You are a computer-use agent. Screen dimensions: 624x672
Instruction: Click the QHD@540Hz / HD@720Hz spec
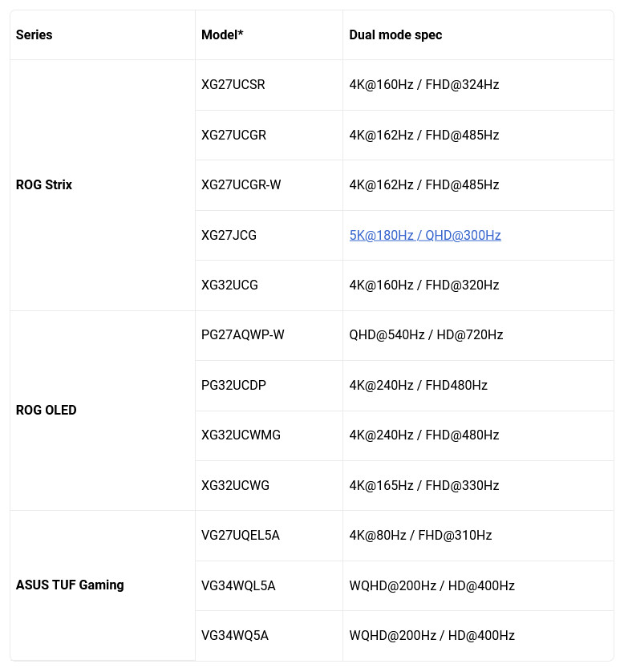tap(426, 335)
